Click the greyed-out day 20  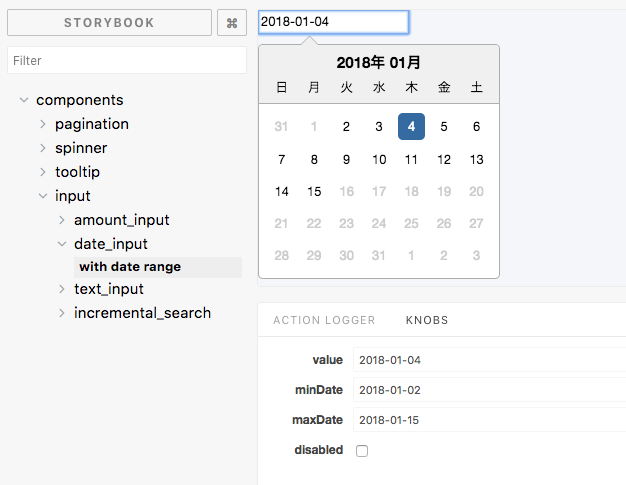[x=476, y=192]
